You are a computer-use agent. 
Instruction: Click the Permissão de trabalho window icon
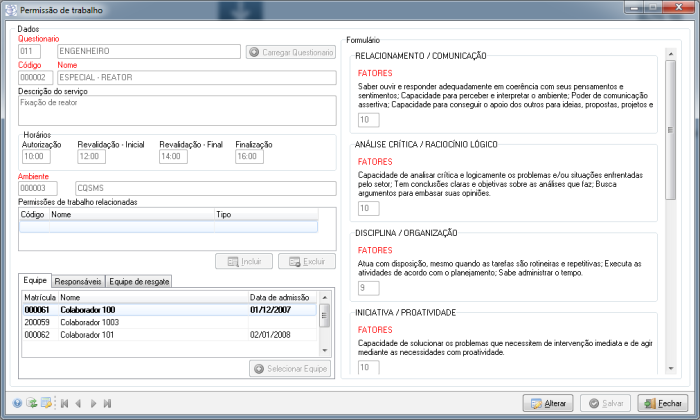click(11, 9)
